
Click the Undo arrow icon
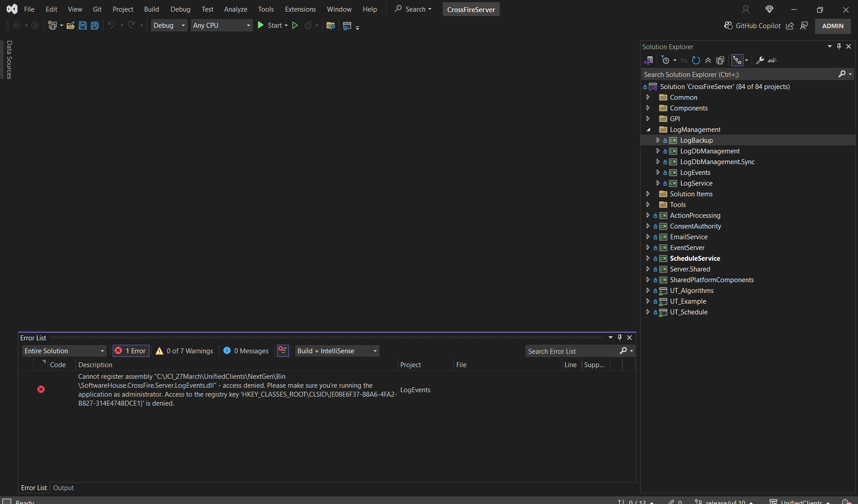point(111,25)
